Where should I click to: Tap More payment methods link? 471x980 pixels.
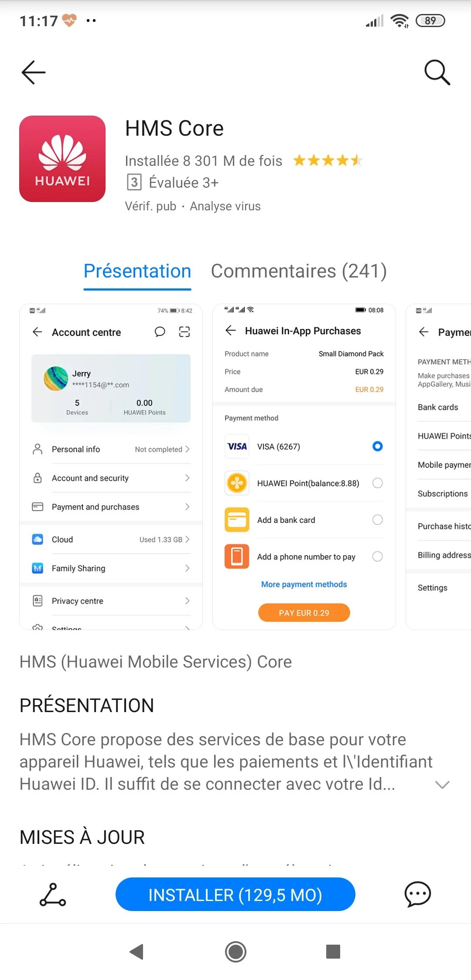tap(304, 584)
